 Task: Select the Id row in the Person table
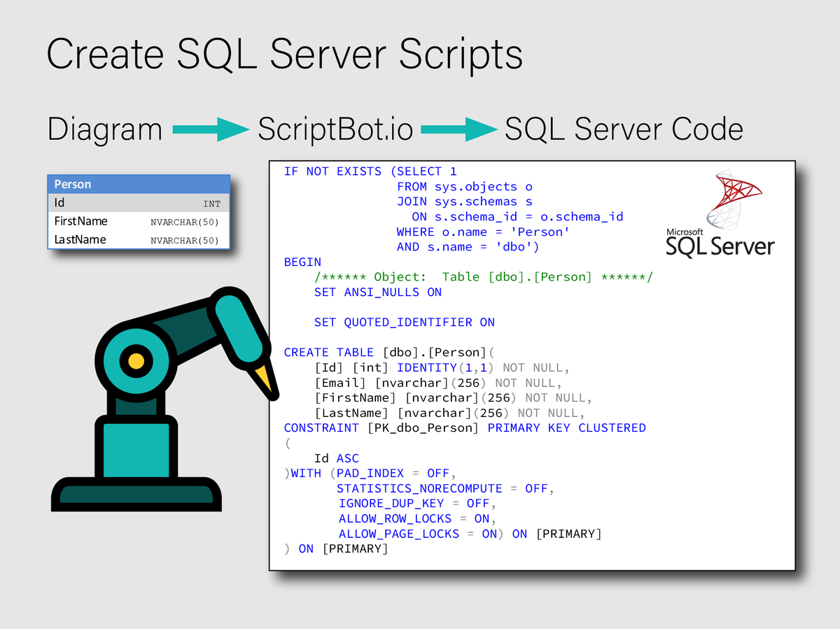click(x=138, y=203)
